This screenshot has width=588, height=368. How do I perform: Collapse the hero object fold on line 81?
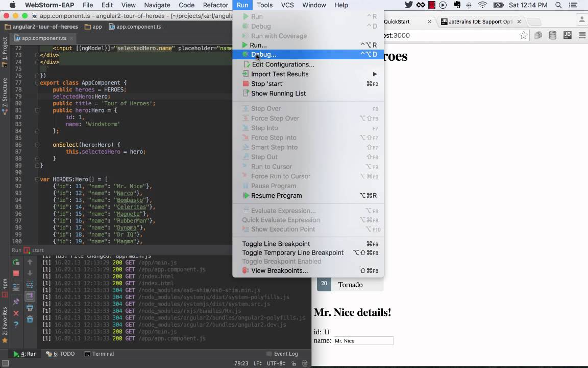point(37,110)
